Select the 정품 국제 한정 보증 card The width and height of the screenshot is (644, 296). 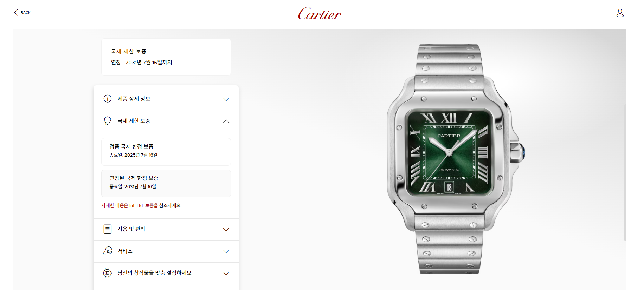pyautogui.click(x=166, y=152)
